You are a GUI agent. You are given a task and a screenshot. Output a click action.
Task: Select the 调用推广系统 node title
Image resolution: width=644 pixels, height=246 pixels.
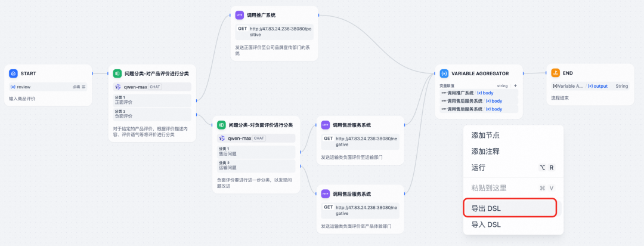[261, 16]
